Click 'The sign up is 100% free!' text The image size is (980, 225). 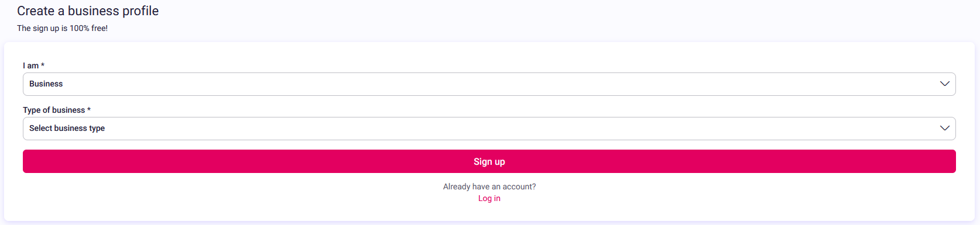coord(62,28)
